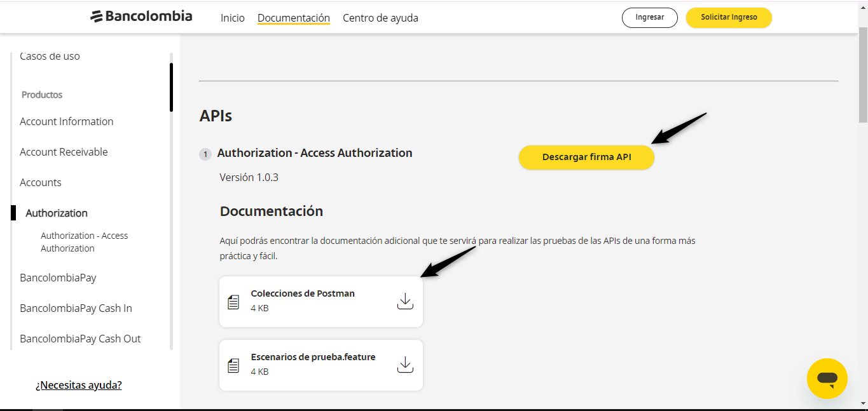The image size is (868, 411).
Task: Open the Inicio page
Action: point(232,18)
